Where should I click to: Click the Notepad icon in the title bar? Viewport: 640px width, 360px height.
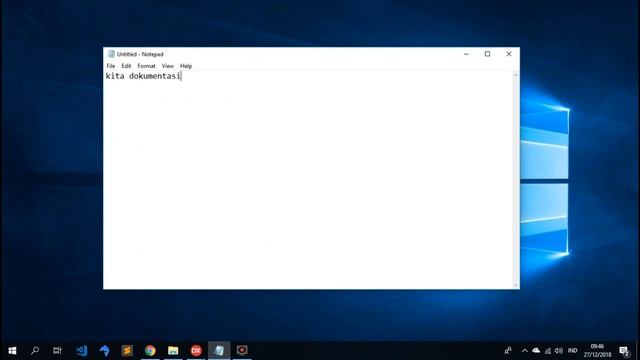click(111, 54)
